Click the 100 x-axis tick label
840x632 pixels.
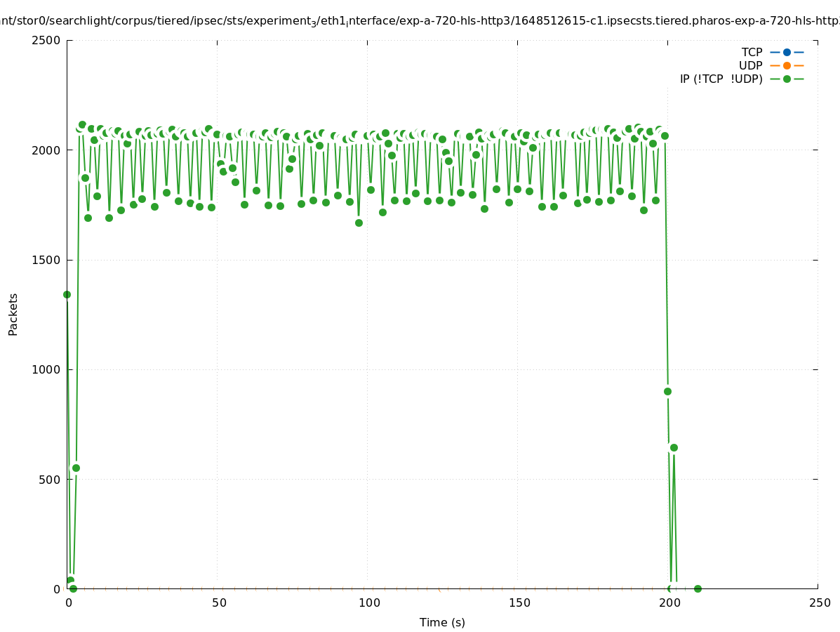click(368, 603)
